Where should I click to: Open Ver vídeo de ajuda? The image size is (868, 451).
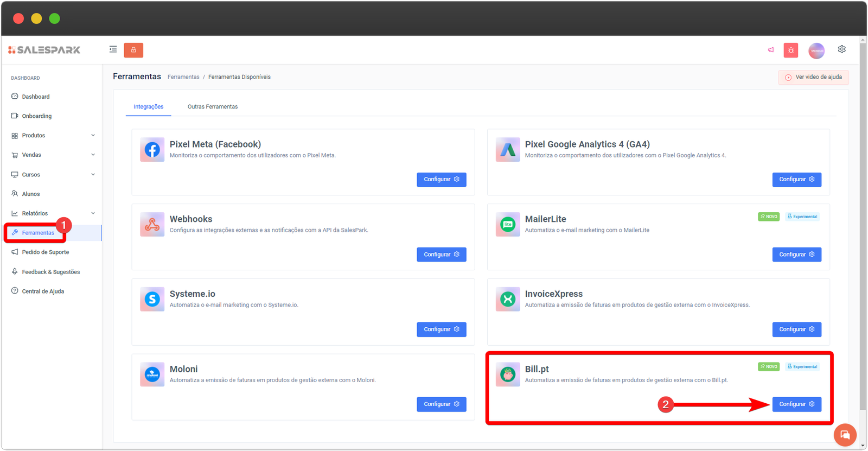tap(813, 78)
